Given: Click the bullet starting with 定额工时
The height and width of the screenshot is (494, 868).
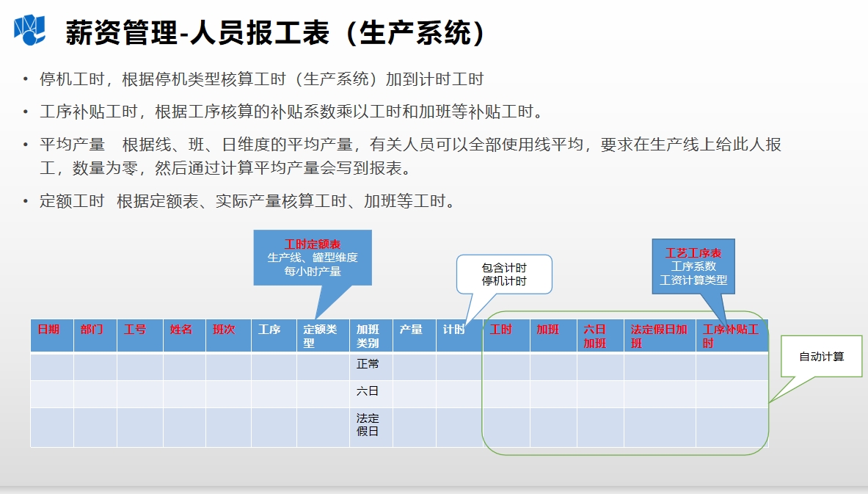Looking at the screenshot, I should (x=247, y=201).
